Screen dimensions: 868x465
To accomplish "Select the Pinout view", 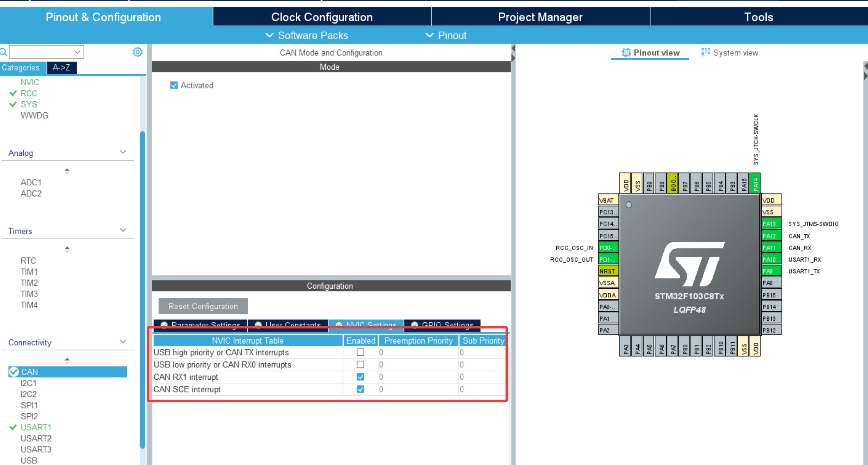I will [x=651, y=52].
